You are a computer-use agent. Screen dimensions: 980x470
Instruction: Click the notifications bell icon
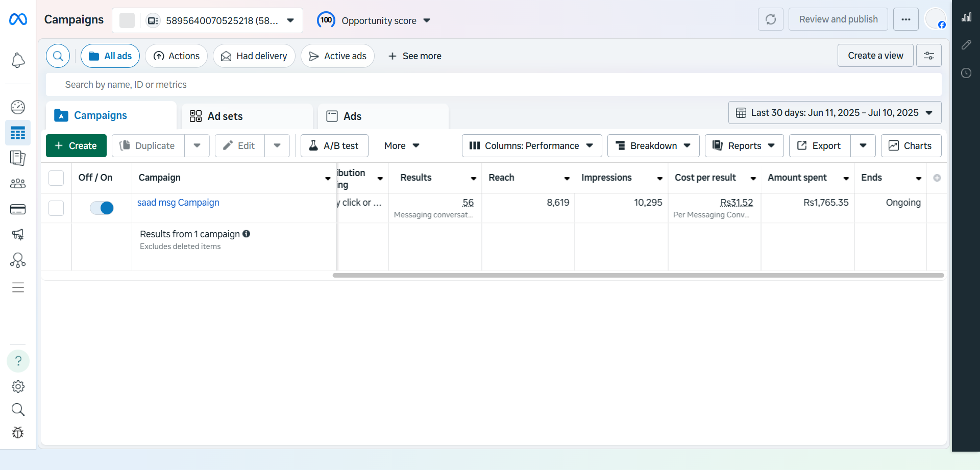pos(18,60)
